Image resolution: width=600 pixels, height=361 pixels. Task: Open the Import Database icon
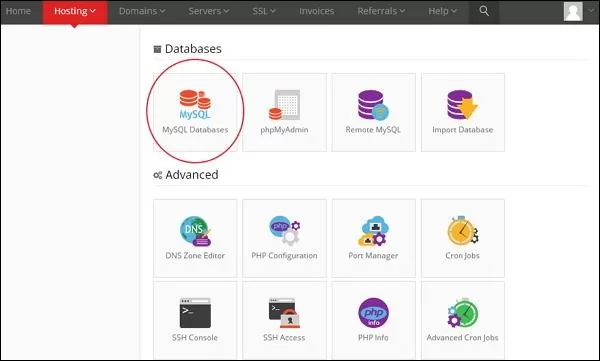pos(463,105)
